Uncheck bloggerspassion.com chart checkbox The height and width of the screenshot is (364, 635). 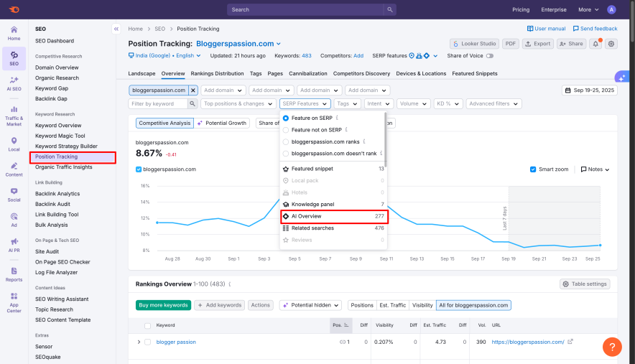click(x=139, y=169)
